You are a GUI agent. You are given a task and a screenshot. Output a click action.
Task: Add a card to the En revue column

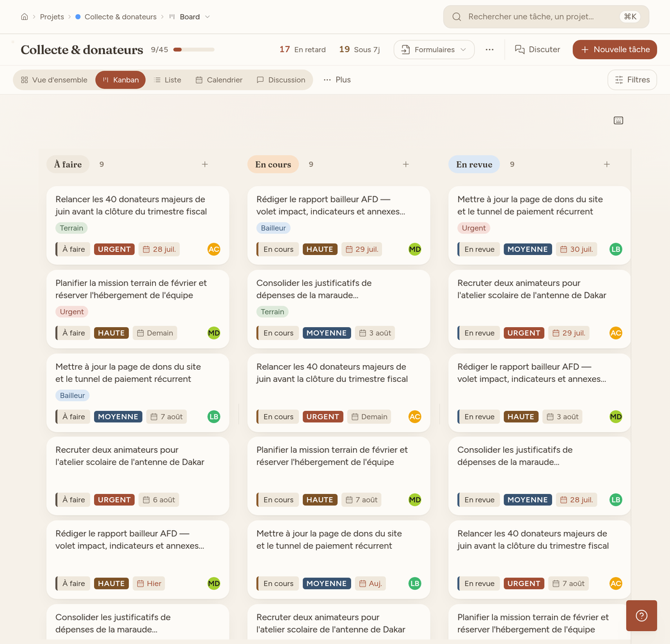(606, 164)
